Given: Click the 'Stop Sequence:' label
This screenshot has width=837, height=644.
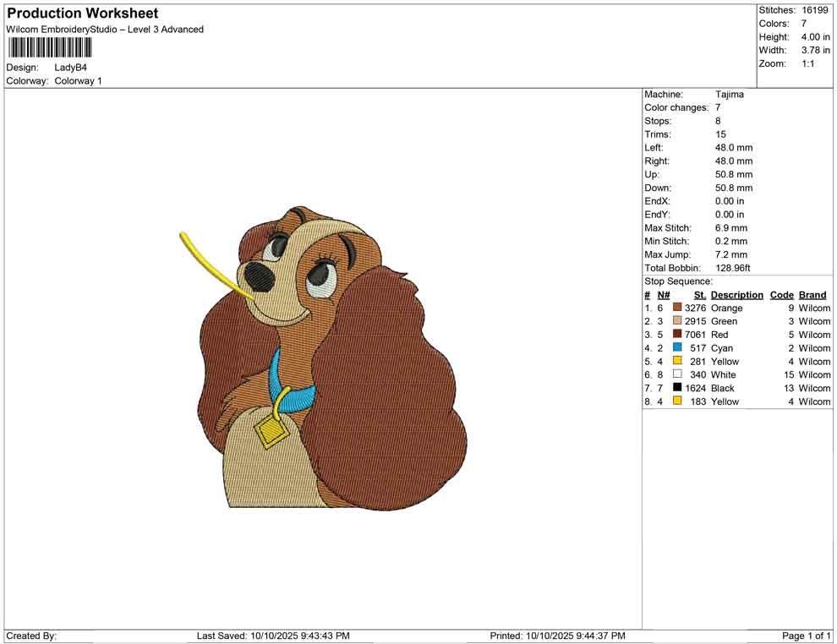Looking at the screenshot, I should point(678,281).
